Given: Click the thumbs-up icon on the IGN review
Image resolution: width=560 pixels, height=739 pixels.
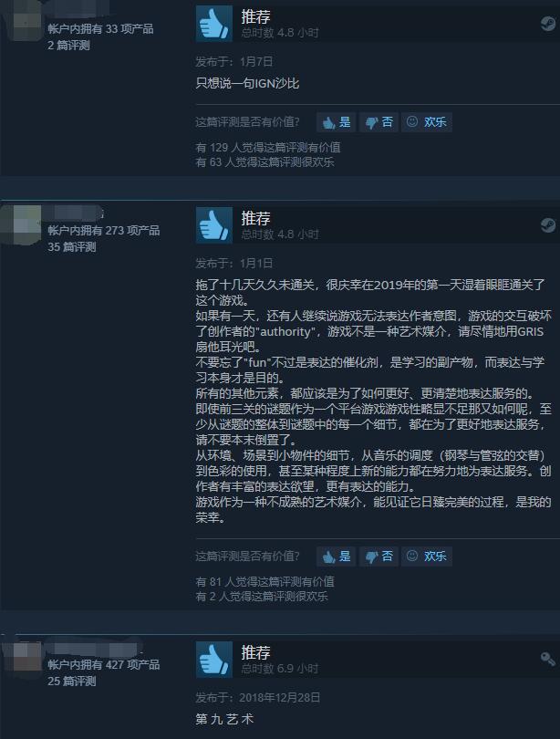Looking at the screenshot, I should pyautogui.click(x=213, y=24).
